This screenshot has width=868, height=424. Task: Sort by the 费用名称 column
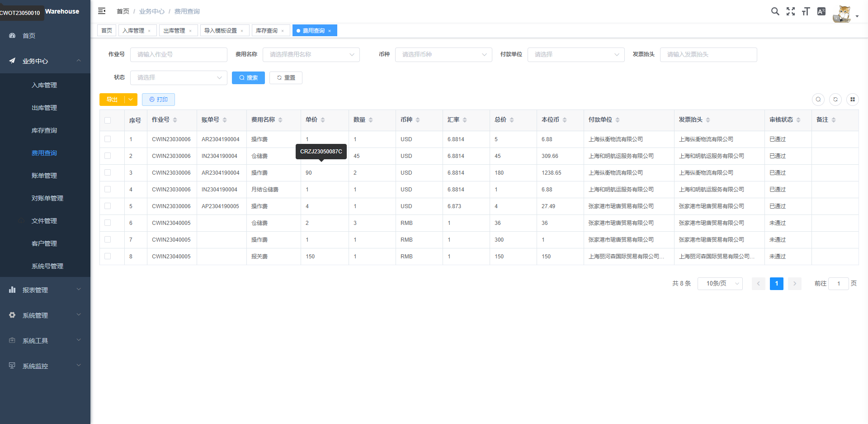tap(280, 120)
